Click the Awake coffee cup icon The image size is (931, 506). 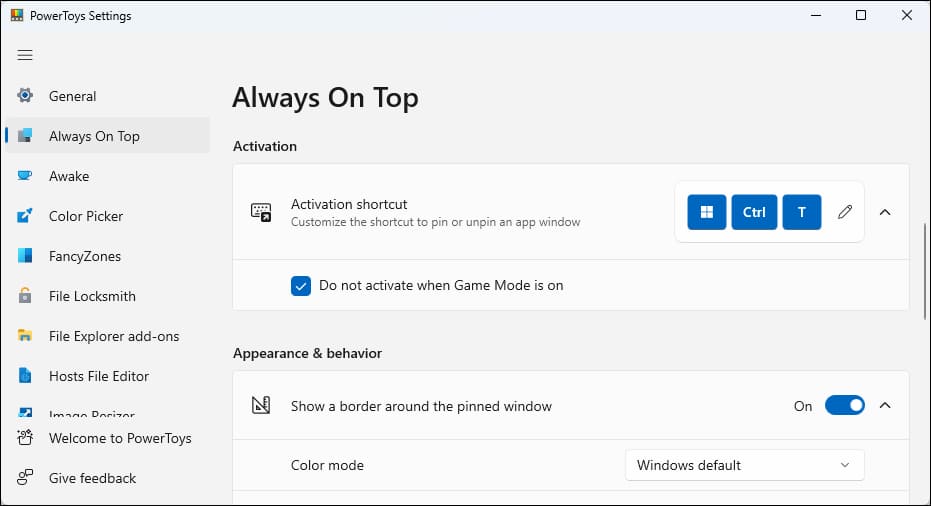[x=25, y=176]
